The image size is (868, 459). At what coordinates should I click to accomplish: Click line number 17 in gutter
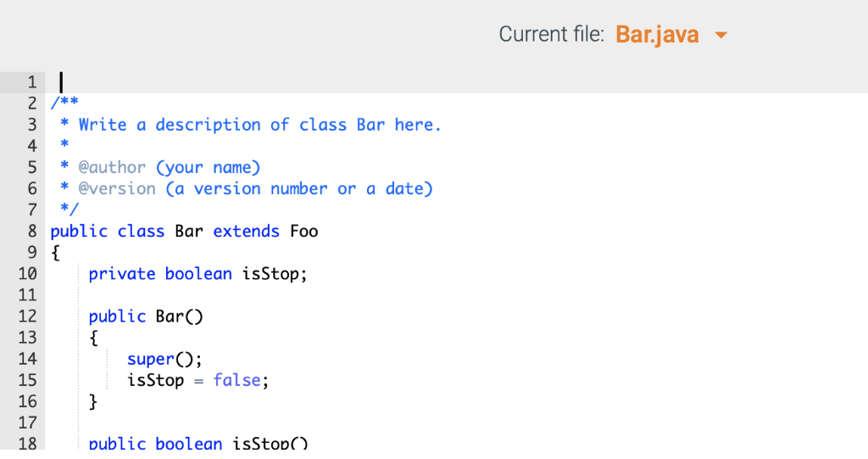[x=28, y=423]
